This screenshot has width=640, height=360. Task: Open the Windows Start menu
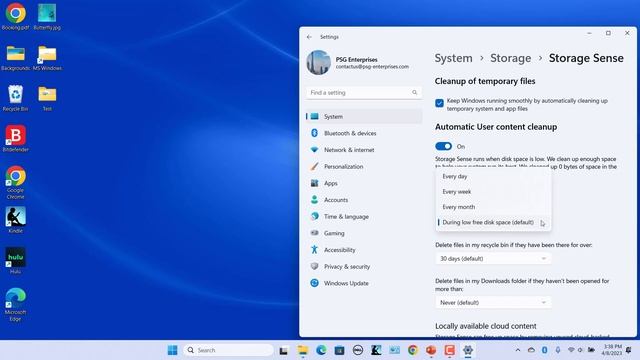(x=172, y=350)
